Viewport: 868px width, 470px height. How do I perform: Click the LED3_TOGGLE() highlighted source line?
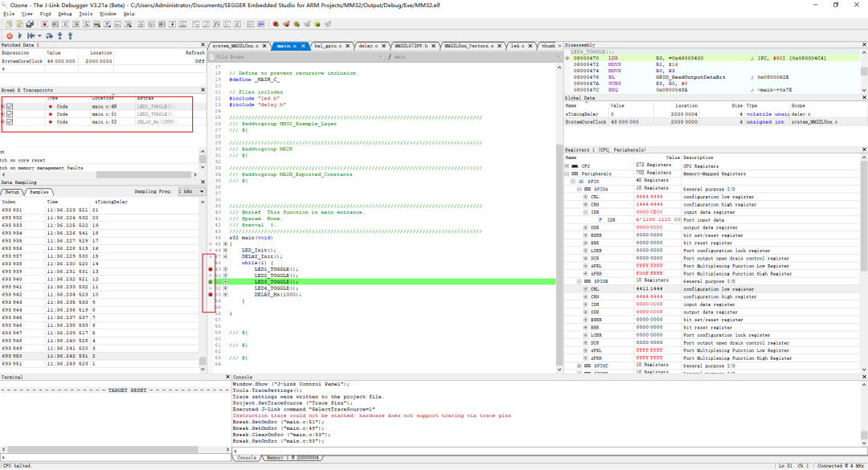pyautogui.click(x=276, y=282)
